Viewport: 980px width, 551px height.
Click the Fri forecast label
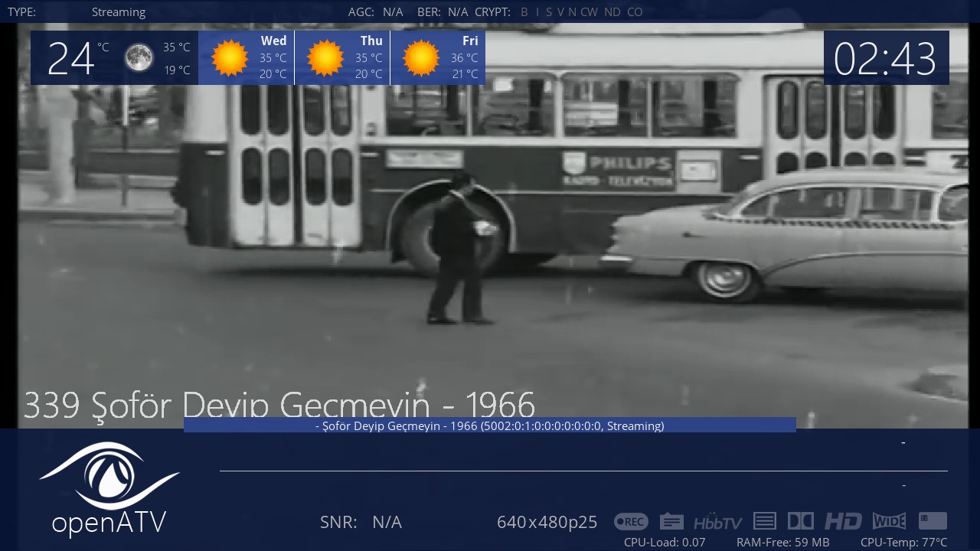point(470,41)
